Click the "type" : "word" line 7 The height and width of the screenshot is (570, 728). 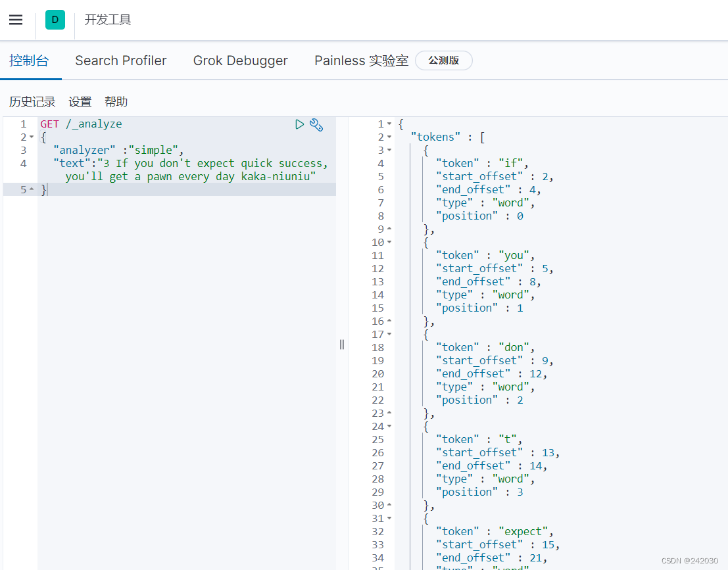485,203
